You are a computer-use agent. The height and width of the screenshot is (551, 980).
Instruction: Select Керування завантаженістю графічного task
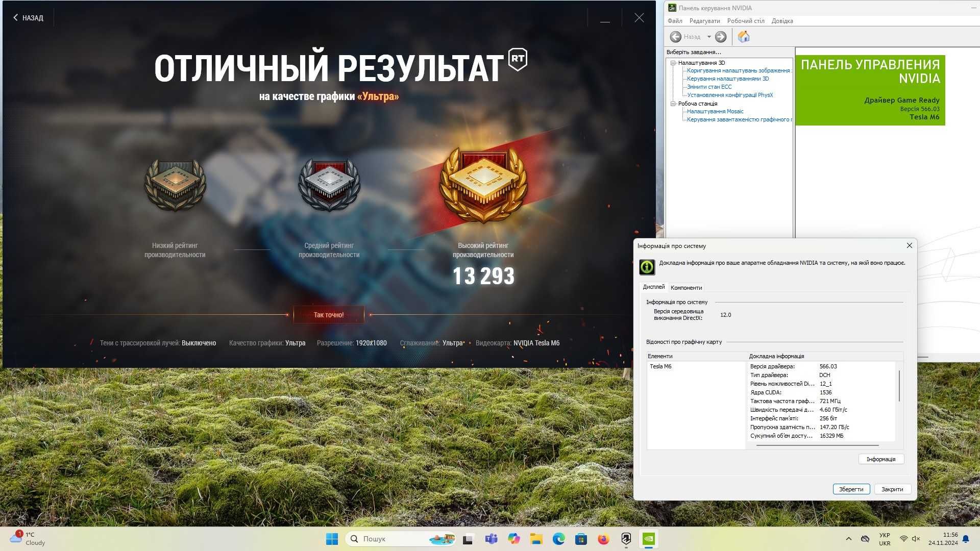[739, 119]
